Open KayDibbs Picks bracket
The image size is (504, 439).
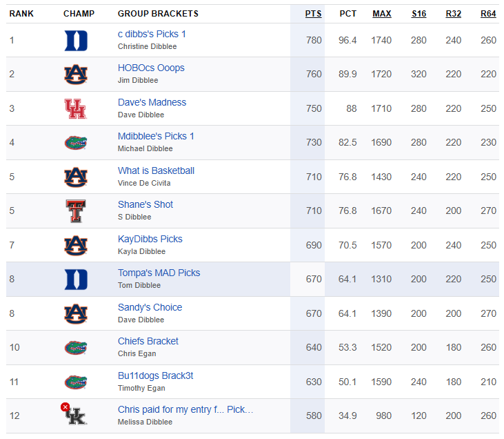click(150, 239)
